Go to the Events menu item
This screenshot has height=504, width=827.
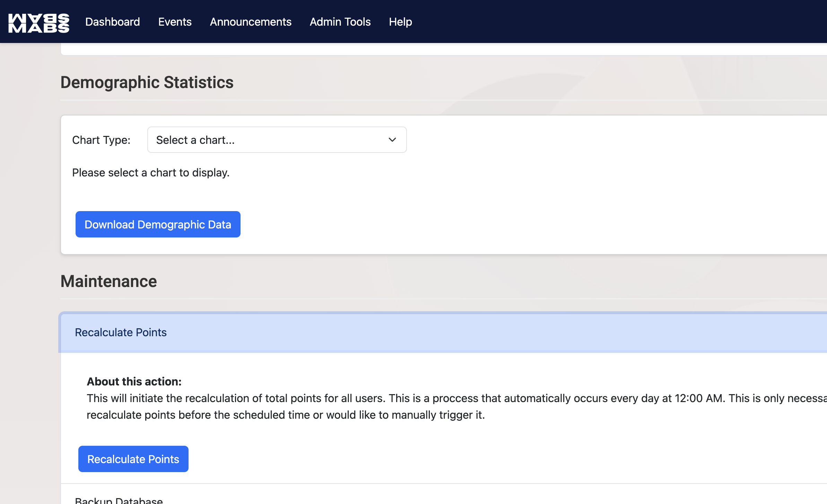click(x=175, y=22)
